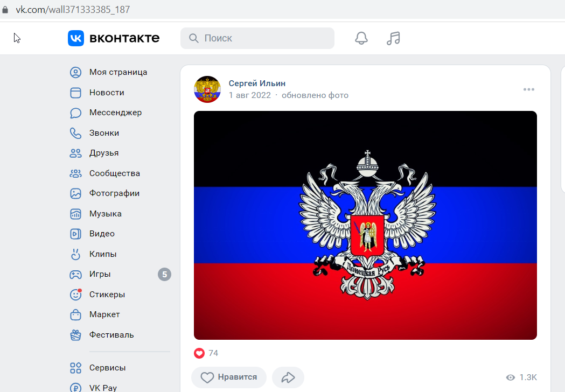Click into the Поиск search field
Image resolution: width=565 pixels, height=392 pixels.
pos(257,38)
